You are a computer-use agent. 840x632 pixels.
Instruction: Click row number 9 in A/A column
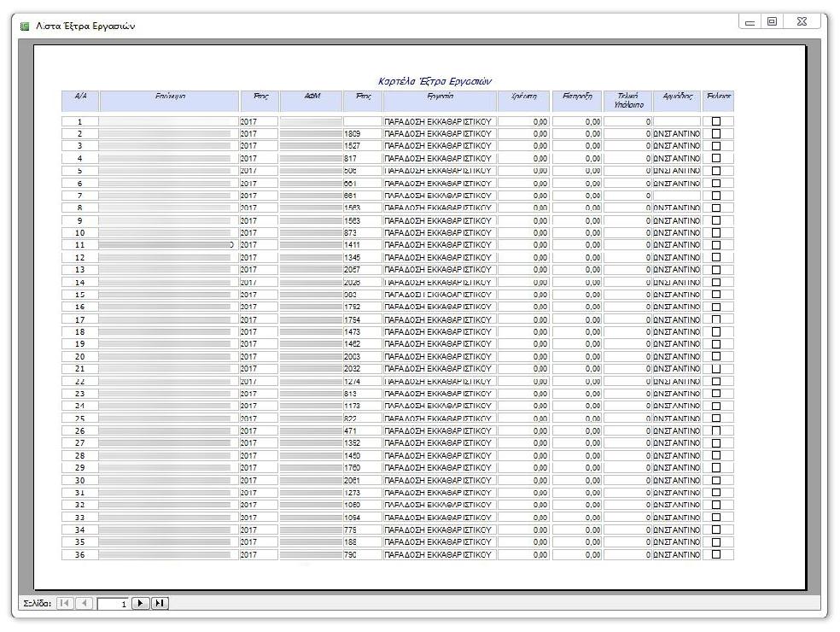tap(80, 220)
